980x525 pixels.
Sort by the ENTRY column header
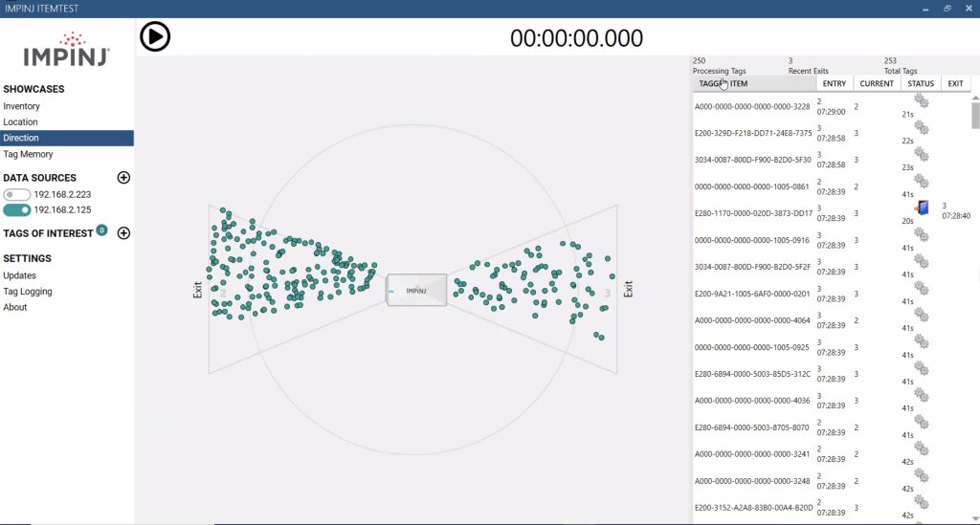pos(834,83)
